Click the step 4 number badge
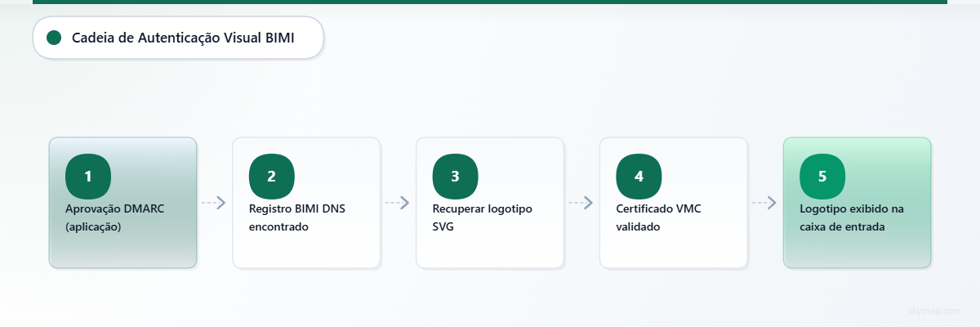Image resolution: width=980 pixels, height=327 pixels. (639, 176)
